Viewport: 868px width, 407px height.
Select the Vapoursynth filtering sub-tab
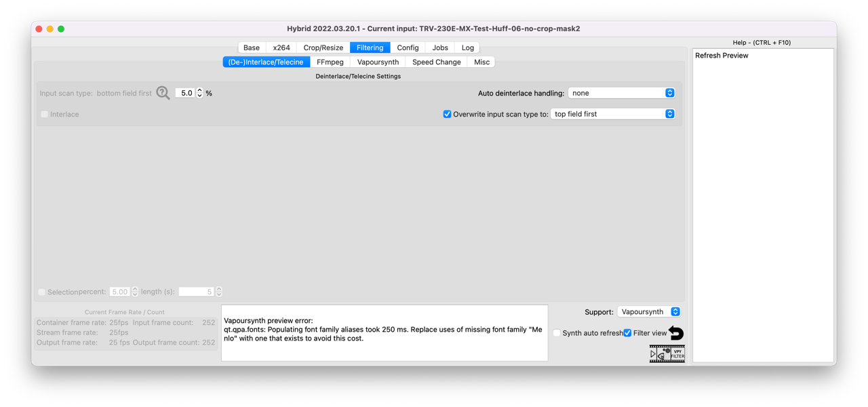[378, 62]
